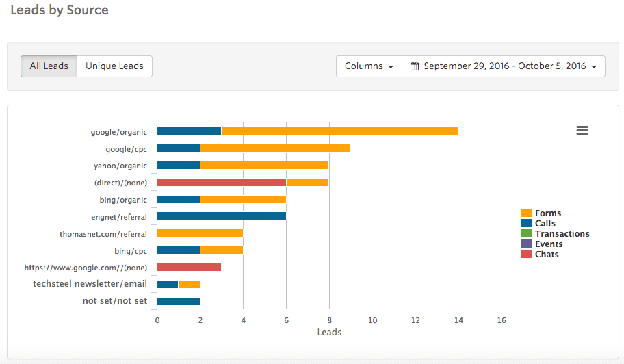Click the bing/cpc axis label
624x364 pixels.
tap(131, 251)
